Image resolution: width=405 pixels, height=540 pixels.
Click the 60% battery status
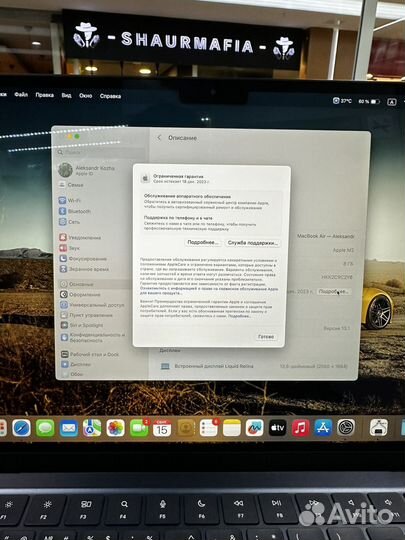[x=369, y=101]
